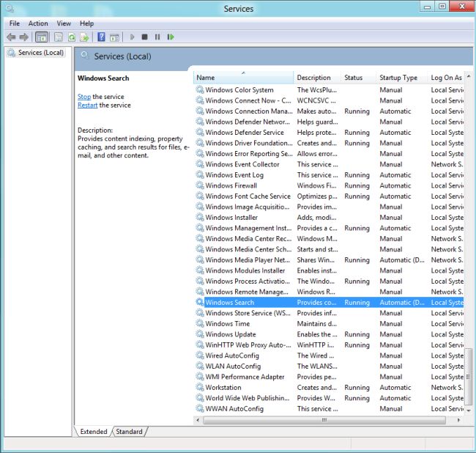
Task: Click gear icon of Windows Time row
Action: pyautogui.click(x=200, y=323)
